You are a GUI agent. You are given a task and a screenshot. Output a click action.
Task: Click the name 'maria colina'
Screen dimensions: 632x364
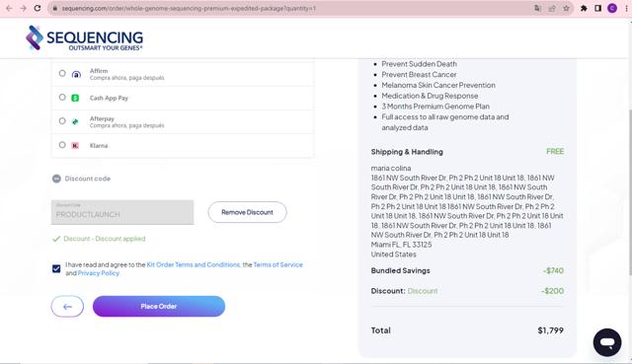[391, 169]
